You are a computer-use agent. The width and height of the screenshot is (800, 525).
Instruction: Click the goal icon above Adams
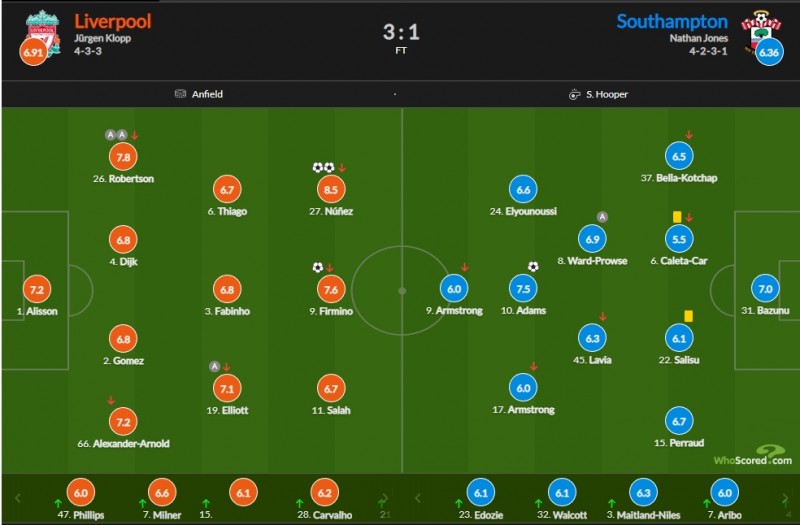(x=533, y=266)
